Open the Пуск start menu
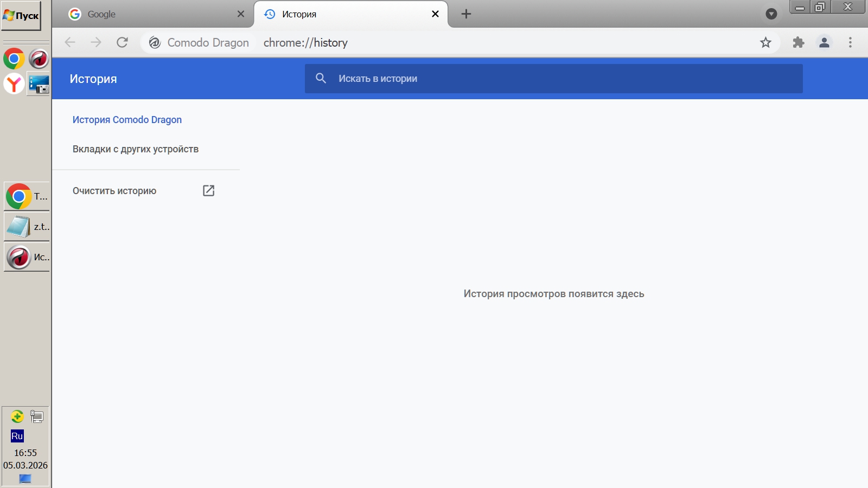This screenshot has height=488, width=868. pyautogui.click(x=21, y=16)
